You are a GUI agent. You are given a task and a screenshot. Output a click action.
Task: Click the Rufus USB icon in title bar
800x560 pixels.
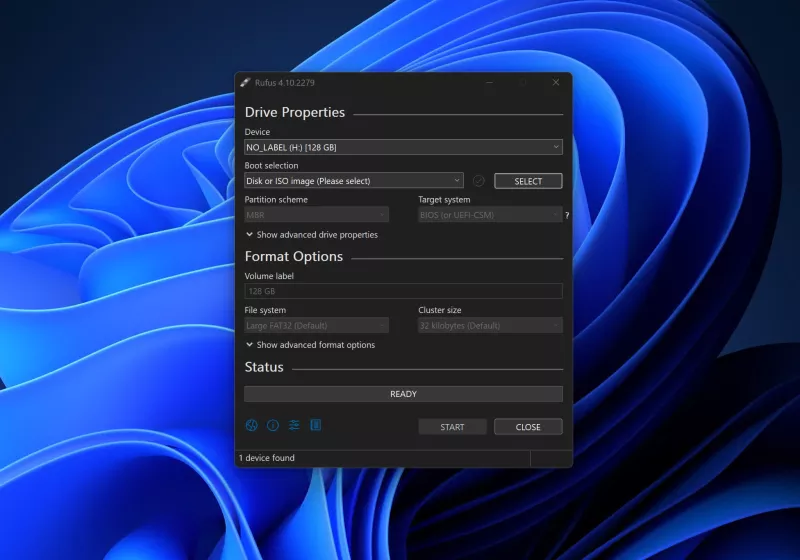coord(245,82)
